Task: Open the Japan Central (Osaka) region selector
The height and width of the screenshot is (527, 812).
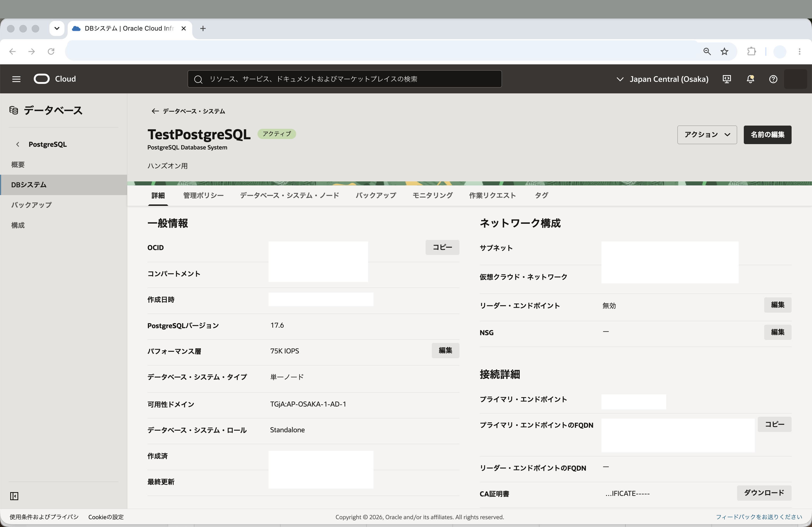Action: tap(662, 79)
